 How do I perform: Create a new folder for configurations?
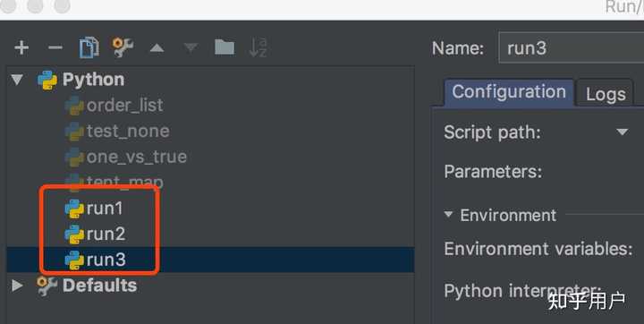[225, 47]
